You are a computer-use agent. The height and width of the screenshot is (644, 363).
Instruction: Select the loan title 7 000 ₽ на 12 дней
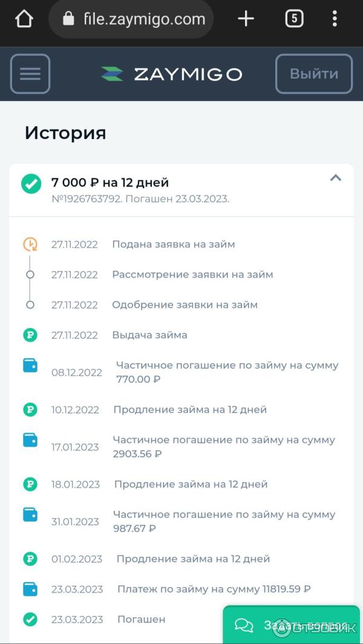click(110, 182)
